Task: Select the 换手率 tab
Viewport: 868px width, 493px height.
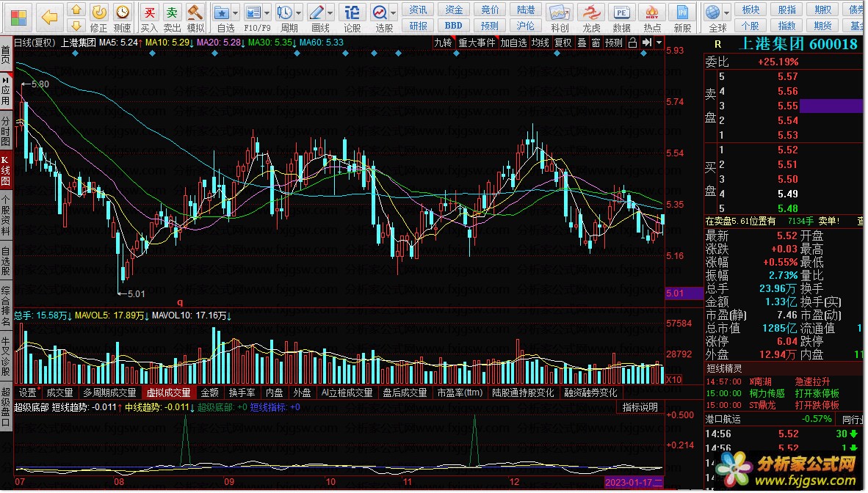Action: click(x=242, y=392)
